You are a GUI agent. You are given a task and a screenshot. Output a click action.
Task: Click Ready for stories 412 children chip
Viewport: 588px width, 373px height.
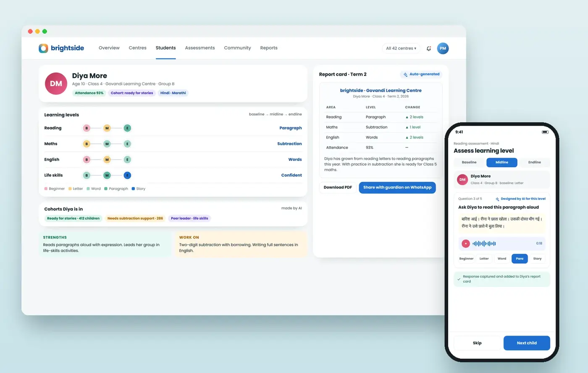point(73,218)
